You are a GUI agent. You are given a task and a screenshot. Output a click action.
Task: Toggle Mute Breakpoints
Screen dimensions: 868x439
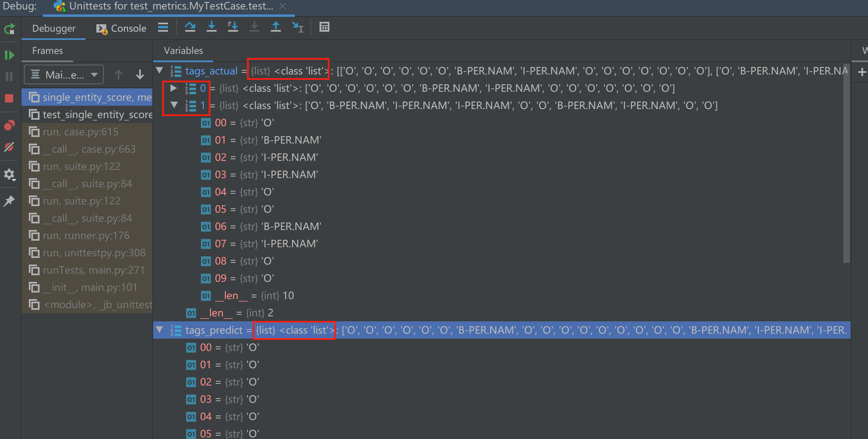tap(9, 147)
